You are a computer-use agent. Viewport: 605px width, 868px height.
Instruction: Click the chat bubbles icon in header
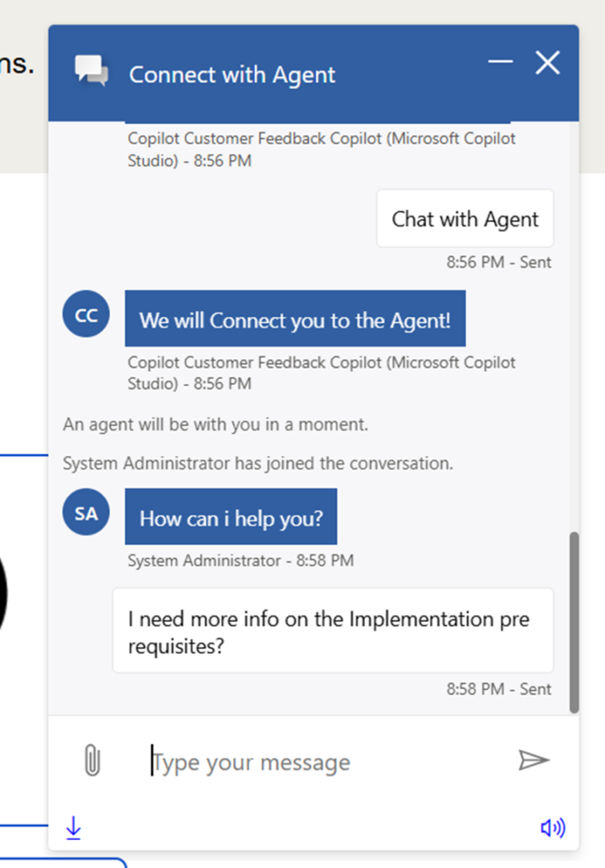(x=92, y=71)
